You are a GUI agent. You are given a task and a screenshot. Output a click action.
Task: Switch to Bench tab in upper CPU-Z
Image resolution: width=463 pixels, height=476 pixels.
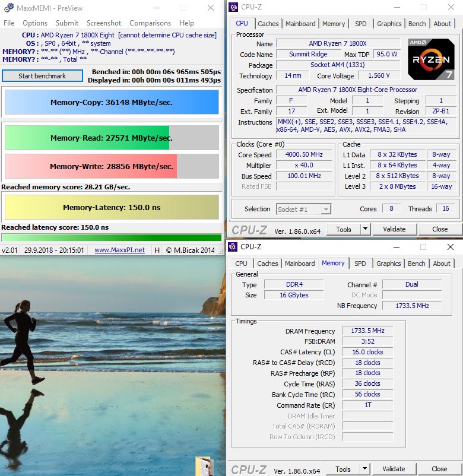[x=417, y=24]
